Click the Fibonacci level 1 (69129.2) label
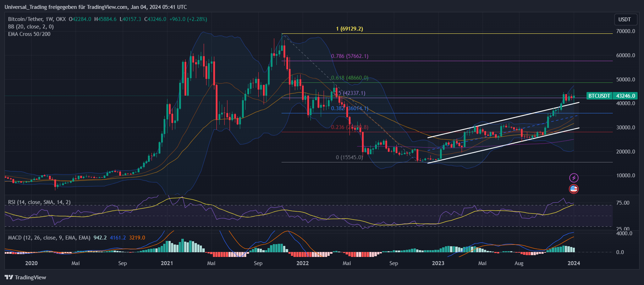 pyautogui.click(x=349, y=29)
